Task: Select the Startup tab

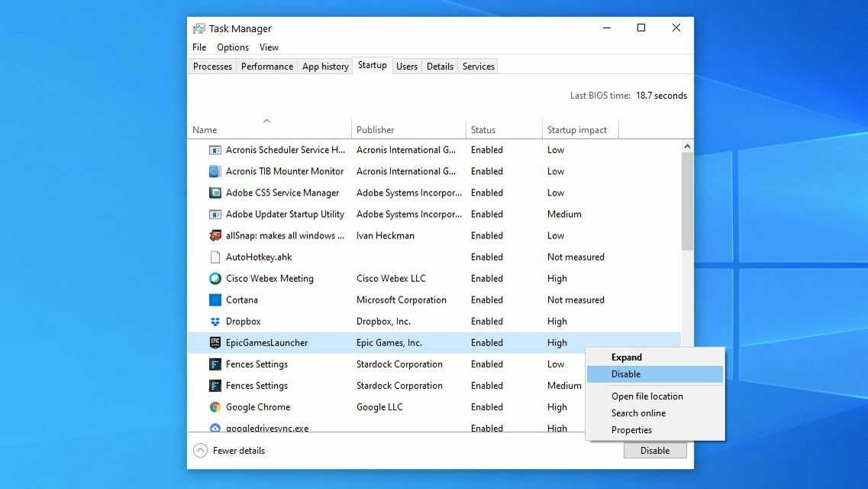Action: pyautogui.click(x=372, y=66)
